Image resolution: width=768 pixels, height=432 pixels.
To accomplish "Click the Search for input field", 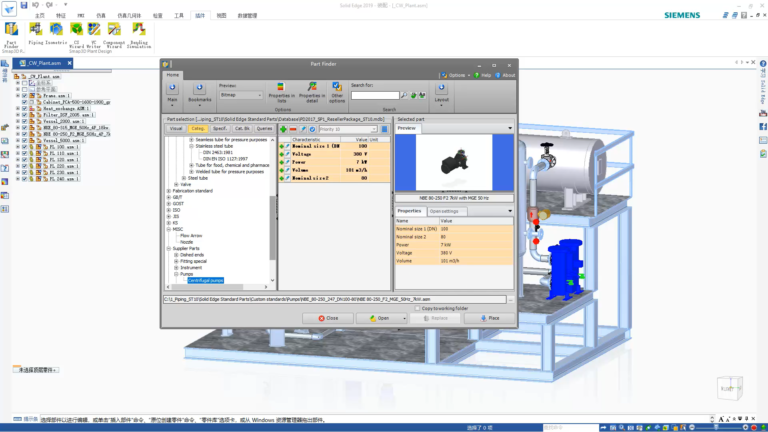I will pyautogui.click(x=375, y=96).
